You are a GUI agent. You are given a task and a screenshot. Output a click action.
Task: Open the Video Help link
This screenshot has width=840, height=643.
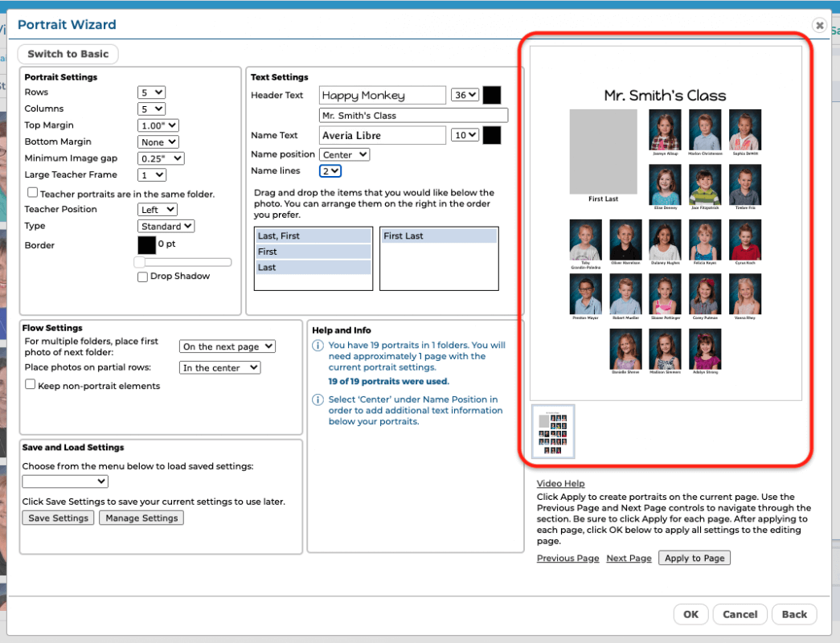(x=560, y=484)
